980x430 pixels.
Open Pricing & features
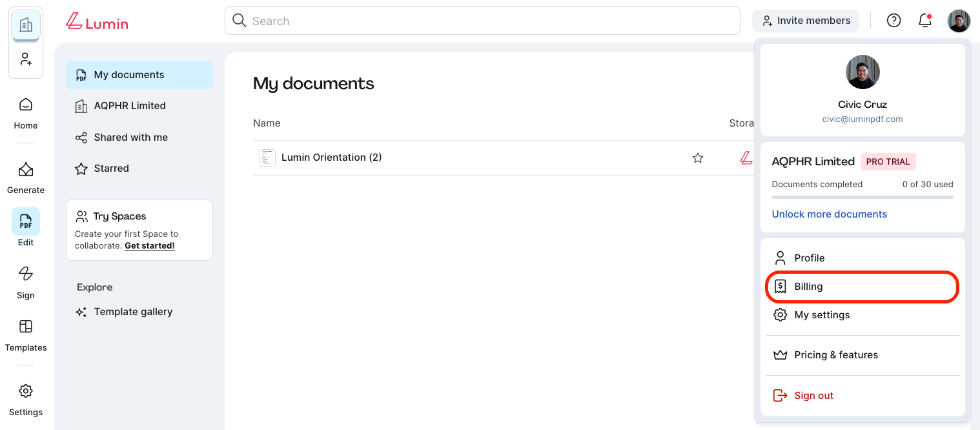point(863,355)
